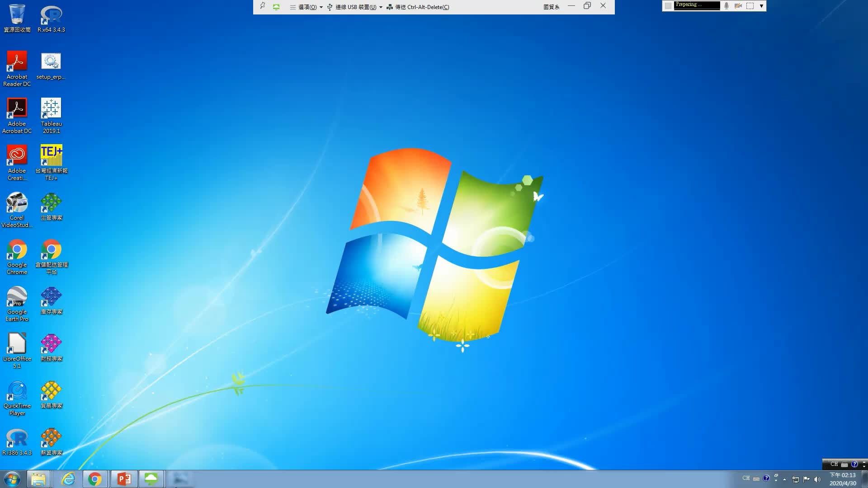This screenshot has height=488, width=868.
Task: Click the keyboard icon in taskbar language bar
Action: (x=756, y=479)
